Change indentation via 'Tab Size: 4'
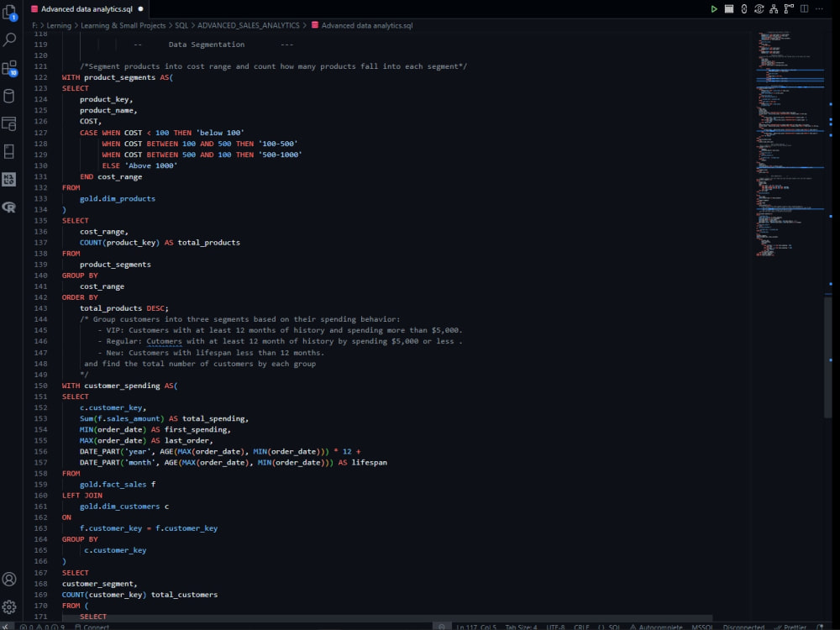This screenshot has width=840, height=630. coord(521,627)
